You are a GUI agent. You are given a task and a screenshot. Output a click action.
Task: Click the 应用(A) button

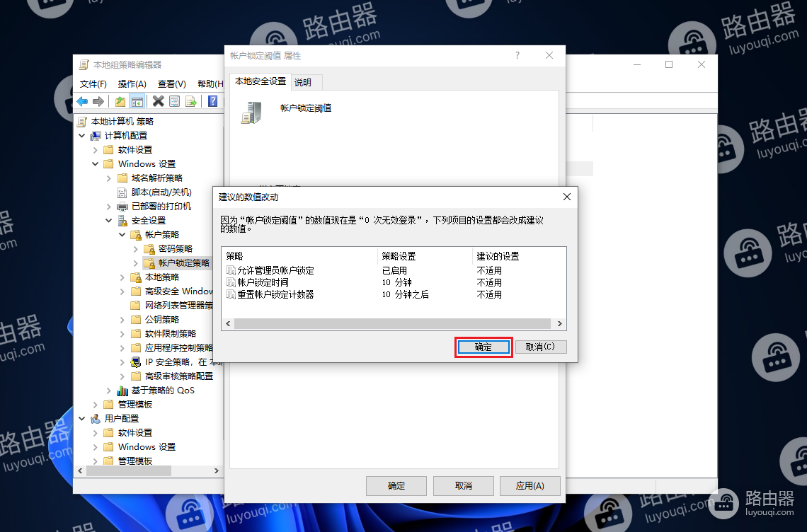[530, 486]
